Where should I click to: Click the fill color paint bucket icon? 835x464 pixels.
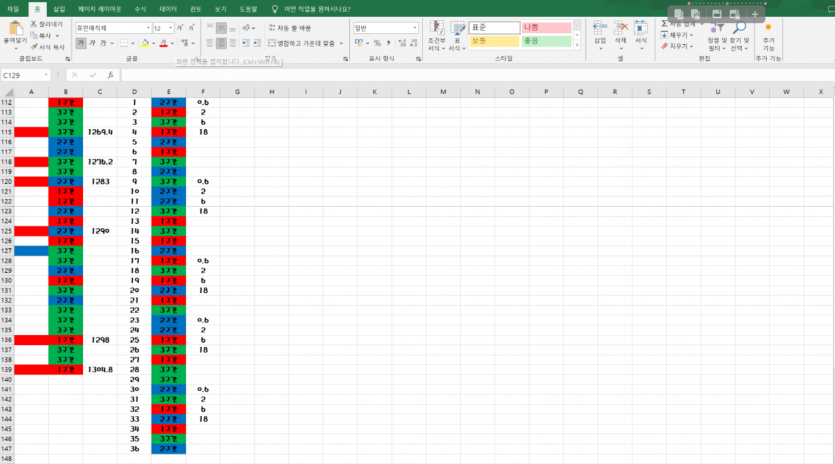(145, 43)
